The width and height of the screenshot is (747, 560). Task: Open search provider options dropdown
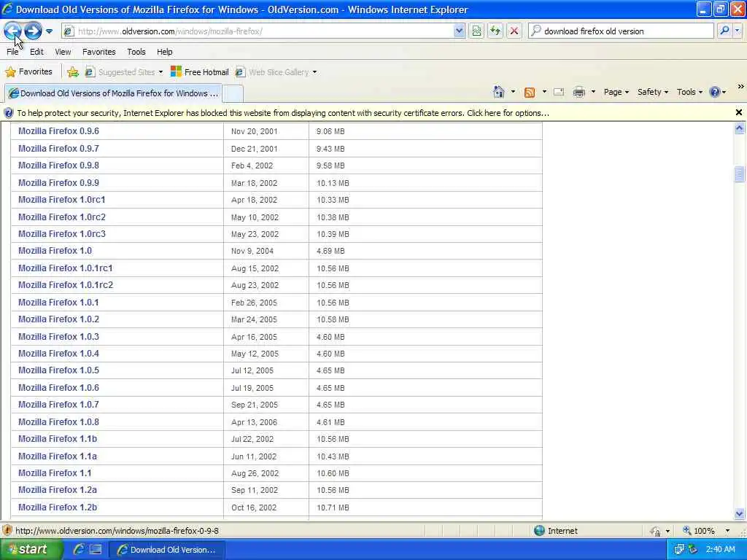[x=738, y=31]
